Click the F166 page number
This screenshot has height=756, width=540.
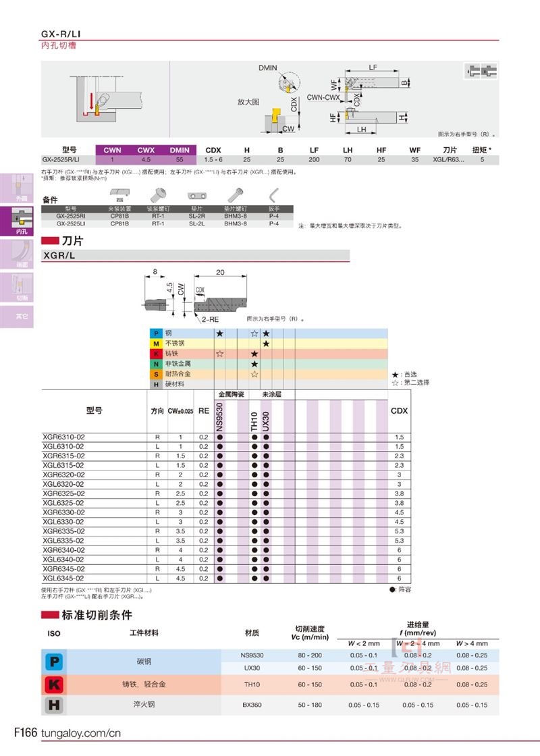(x=26, y=733)
